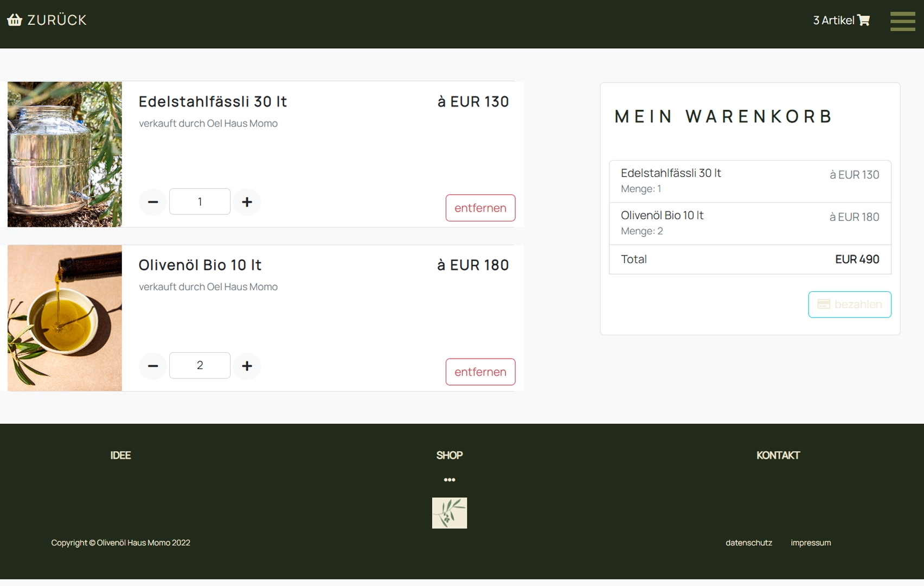Click the Edelstahlfässli quantity input field
Image resolution: width=924 pixels, height=586 pixels.
click(200, 202)
